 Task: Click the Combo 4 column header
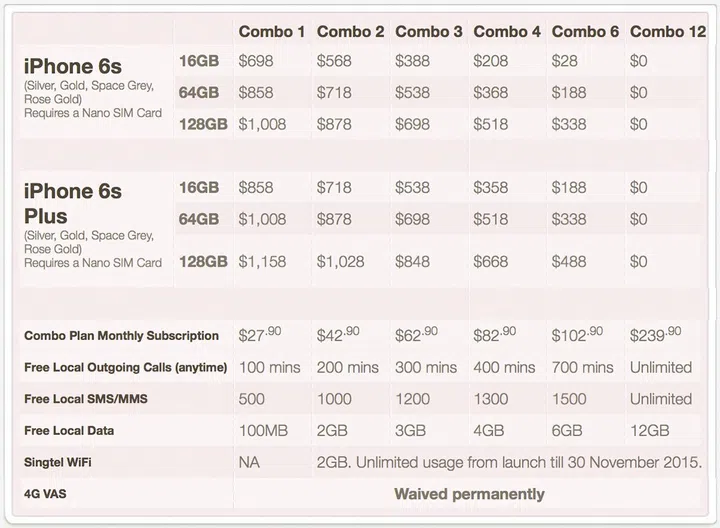tap(507, 32)
